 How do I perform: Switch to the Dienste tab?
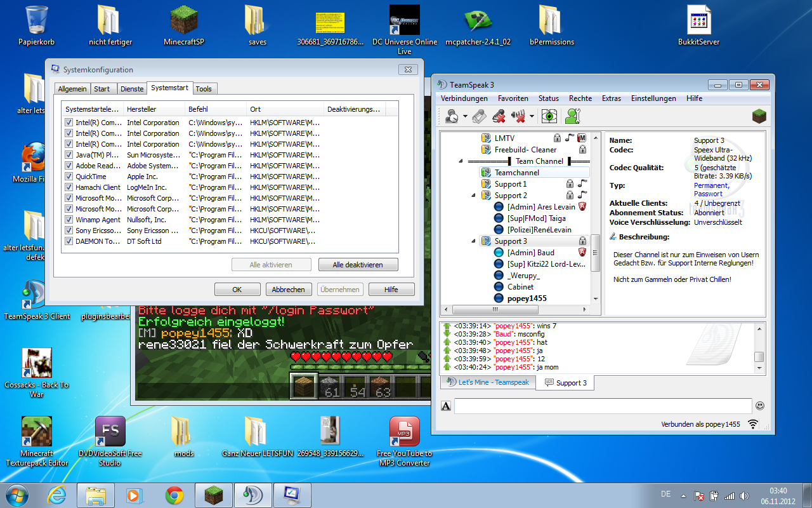pos(132,89)
